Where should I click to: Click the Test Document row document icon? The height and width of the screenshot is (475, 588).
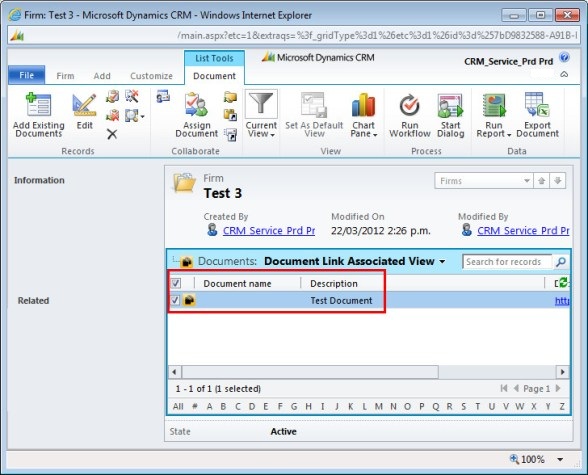coord(189,300)
